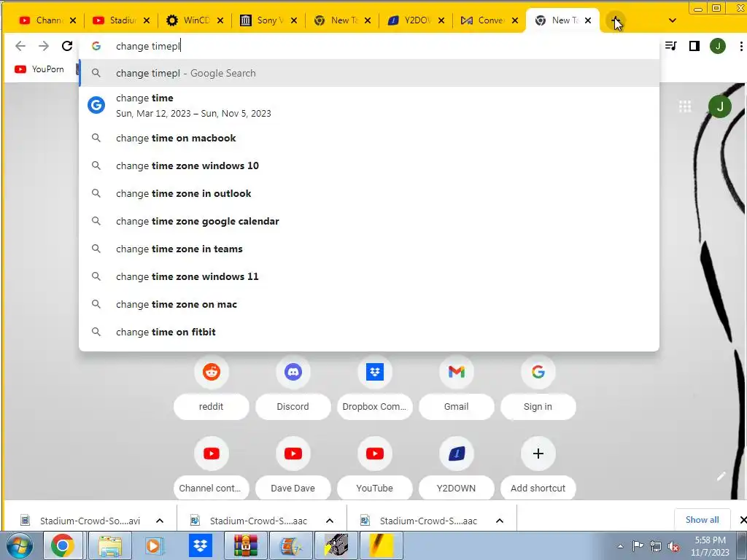This screenshot has height=560, width=747.
Task: Open the new tab plus button
Action: [x=616, y=20]
